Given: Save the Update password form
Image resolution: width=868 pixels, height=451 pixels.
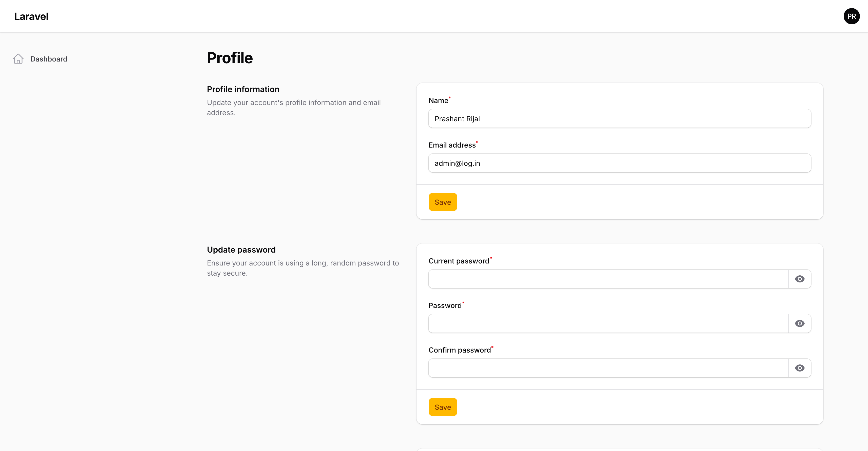Looking at the screenshot, I should click(x=443, y=407).
